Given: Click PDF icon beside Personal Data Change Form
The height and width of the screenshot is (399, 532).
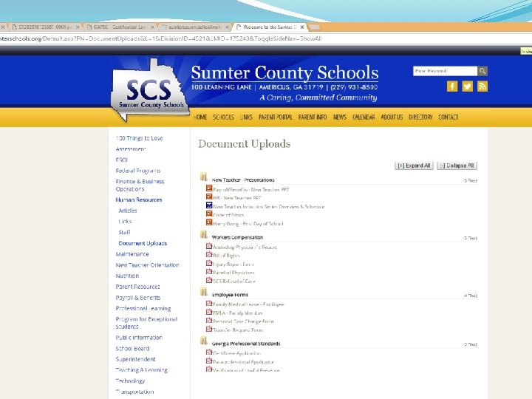Looking at the screenshot, I should pyautogui.click(x=209, y=320).
